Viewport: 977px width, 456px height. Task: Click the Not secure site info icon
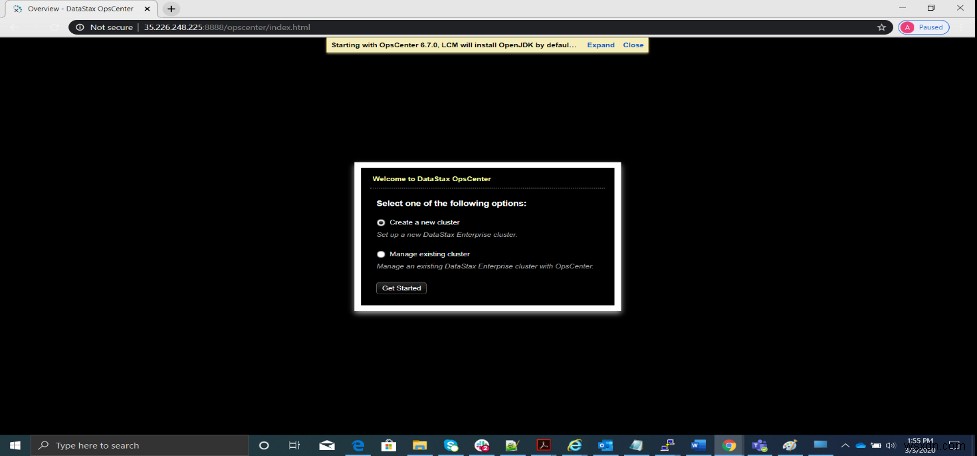tap(80, 27)
